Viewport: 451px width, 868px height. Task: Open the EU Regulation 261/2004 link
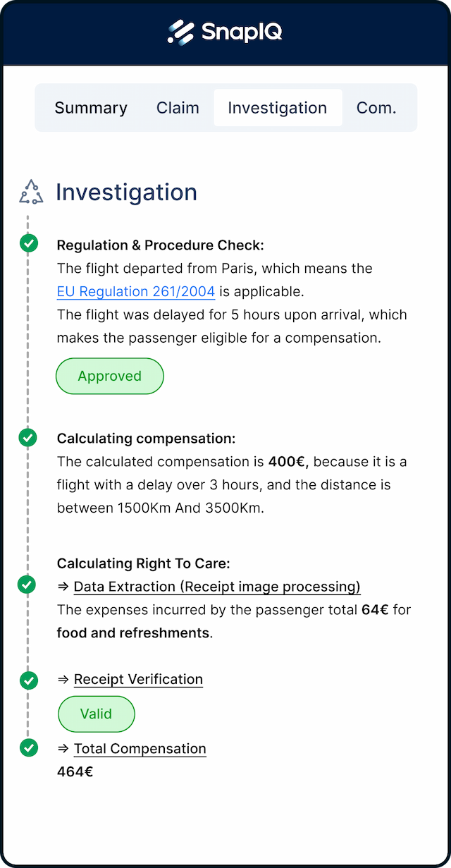136,291
